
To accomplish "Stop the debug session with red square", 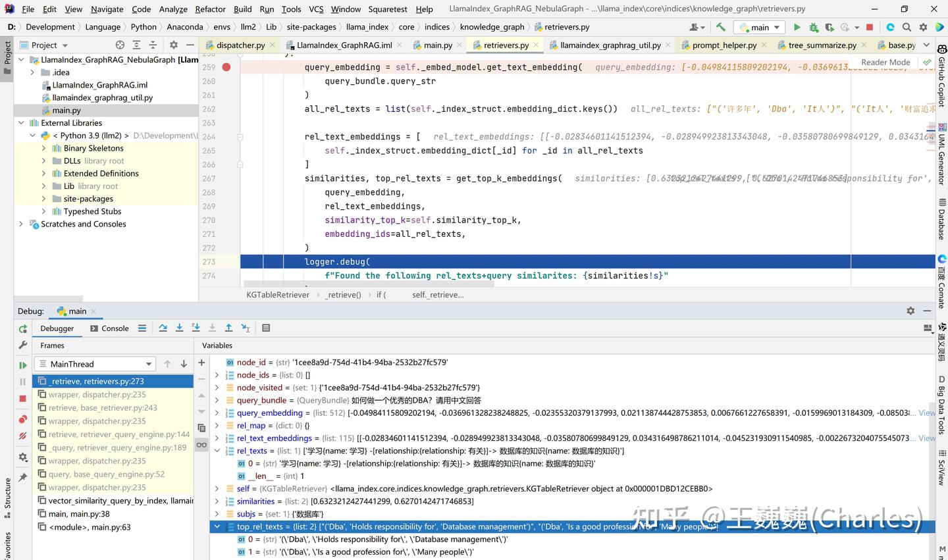I will 23,399.
